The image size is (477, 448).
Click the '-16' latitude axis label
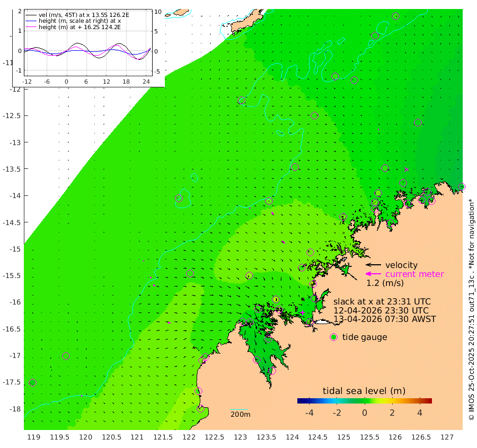point(14,302)
